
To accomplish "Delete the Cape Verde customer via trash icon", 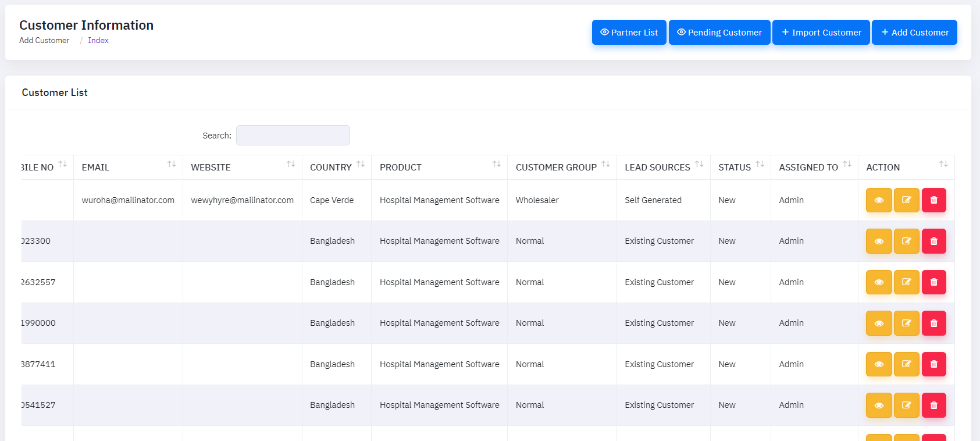I will pos(933,200).
